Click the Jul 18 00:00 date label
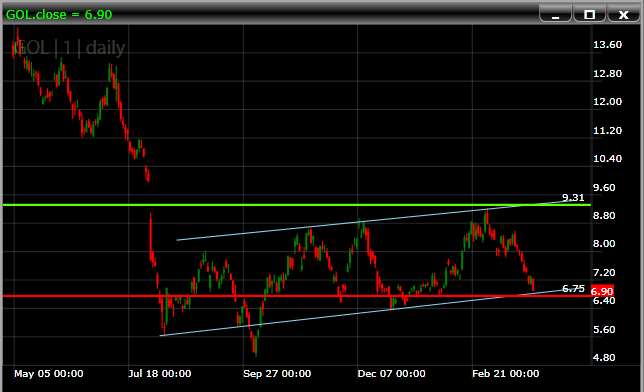 [160, 374]
